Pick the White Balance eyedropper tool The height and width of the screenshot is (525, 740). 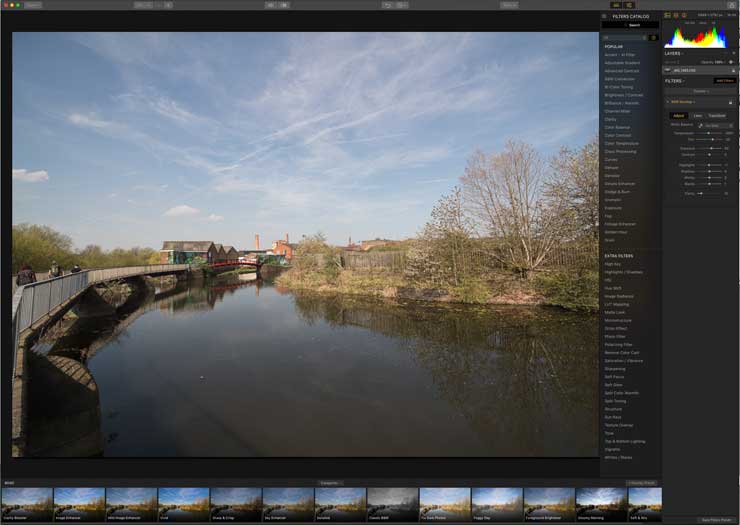[700, 126]
